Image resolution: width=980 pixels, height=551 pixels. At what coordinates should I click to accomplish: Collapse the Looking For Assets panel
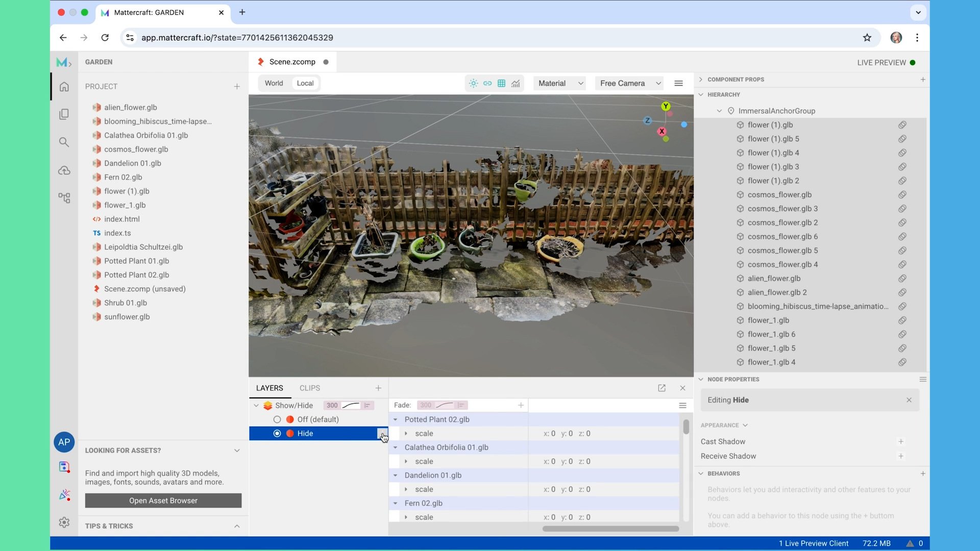pos(237,450)
